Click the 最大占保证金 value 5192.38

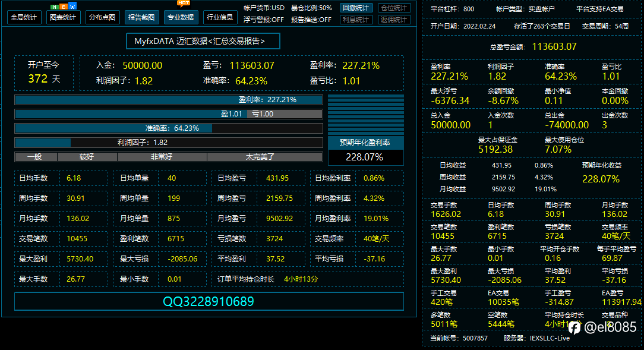(x=495, y=150)
